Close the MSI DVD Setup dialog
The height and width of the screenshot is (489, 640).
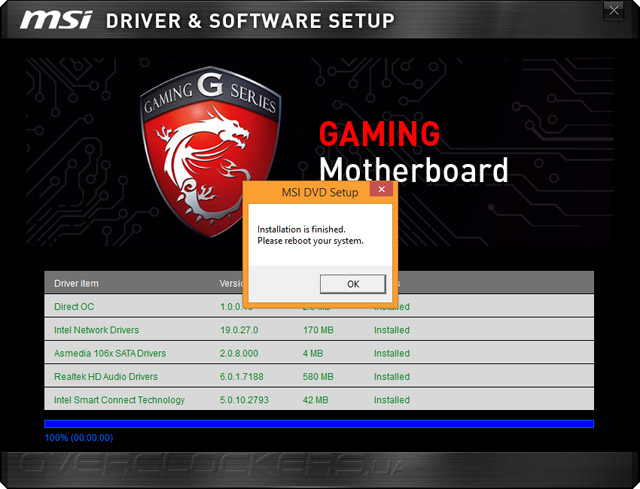point(381,189)
